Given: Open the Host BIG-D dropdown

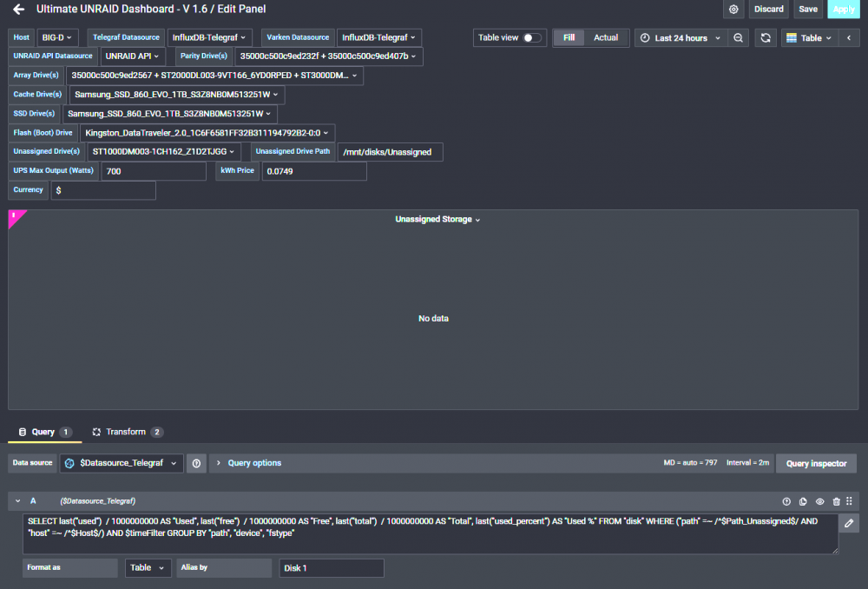Looking at the screenshot, I should coord(57,37).
